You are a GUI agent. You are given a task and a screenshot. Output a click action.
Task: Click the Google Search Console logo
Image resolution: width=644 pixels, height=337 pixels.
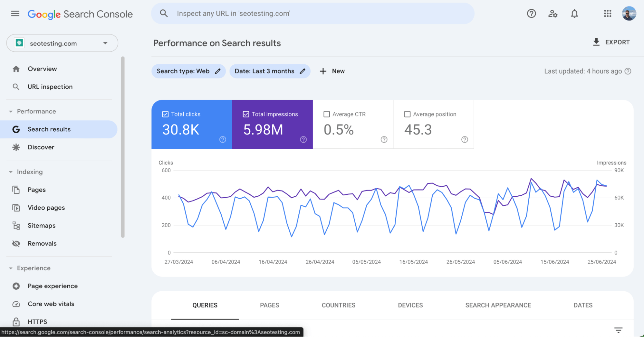coord(80,14)
